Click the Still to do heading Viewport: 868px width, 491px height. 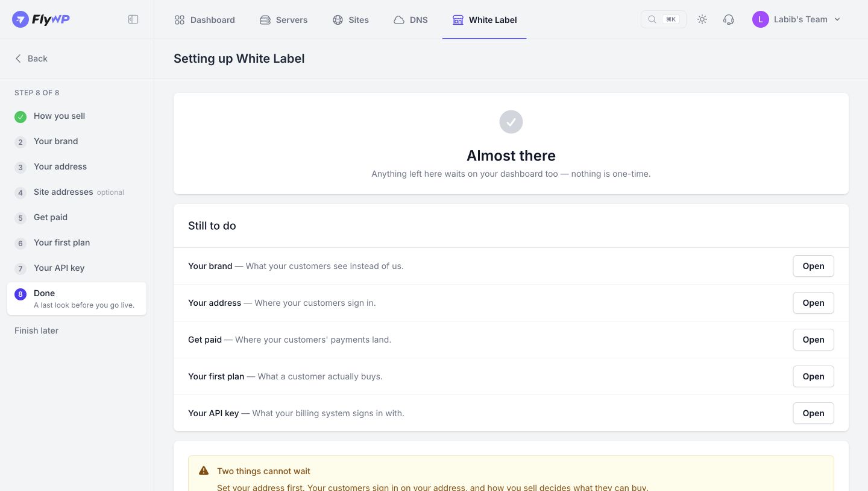tap(212, 226)
